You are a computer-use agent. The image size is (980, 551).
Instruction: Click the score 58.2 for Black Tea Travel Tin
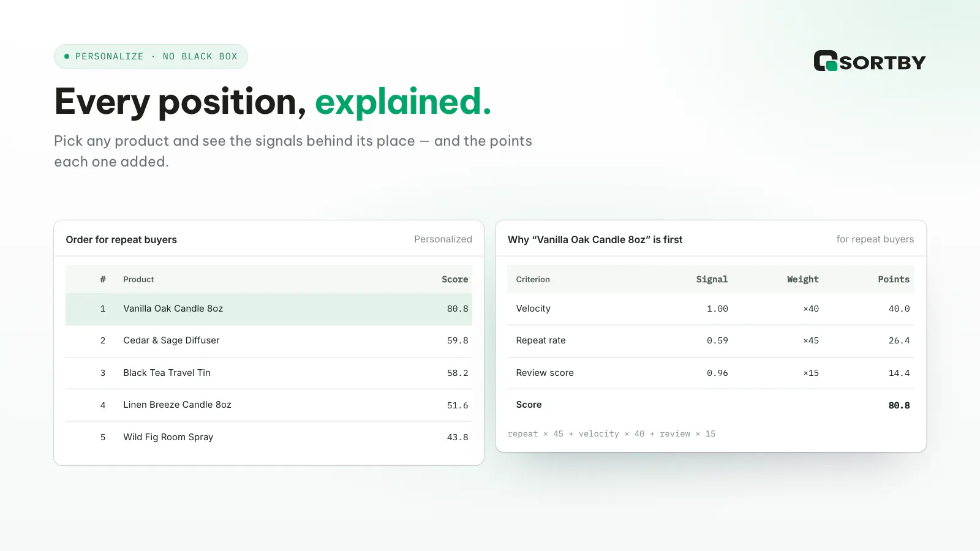pyautogui.click(x=458, y=373)
